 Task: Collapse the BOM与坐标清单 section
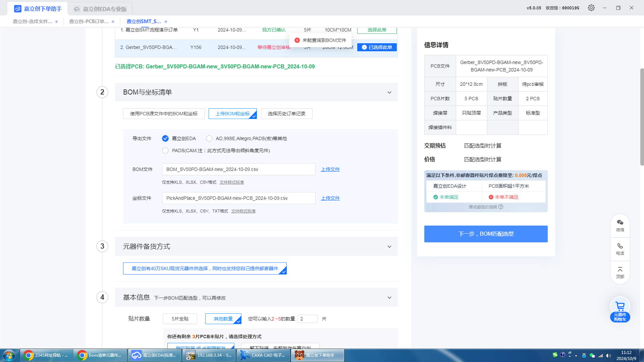tap(389, 92)
